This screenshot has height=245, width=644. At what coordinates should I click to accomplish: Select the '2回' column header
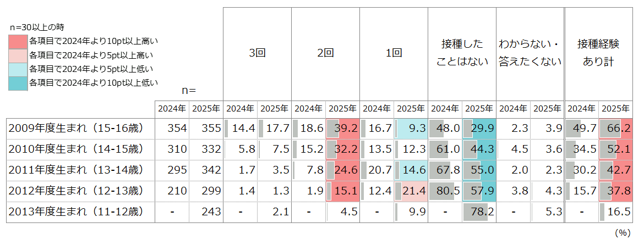pos(325,53)
